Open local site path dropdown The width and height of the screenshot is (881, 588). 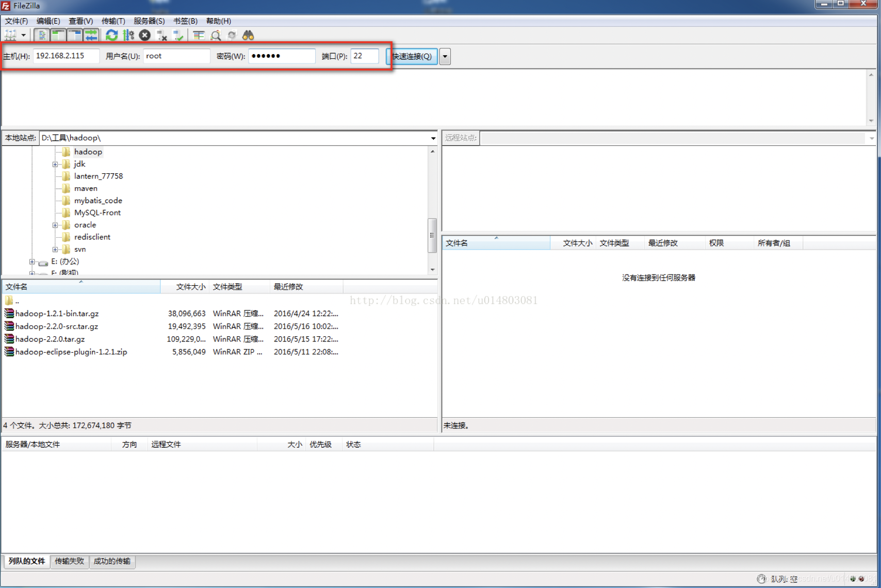[x=433, y=138]
